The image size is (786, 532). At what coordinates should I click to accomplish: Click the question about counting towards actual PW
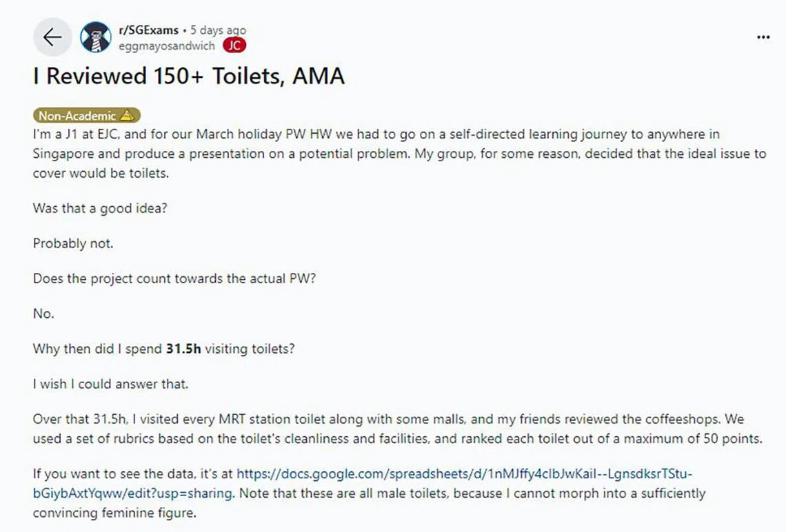(174, 278)
